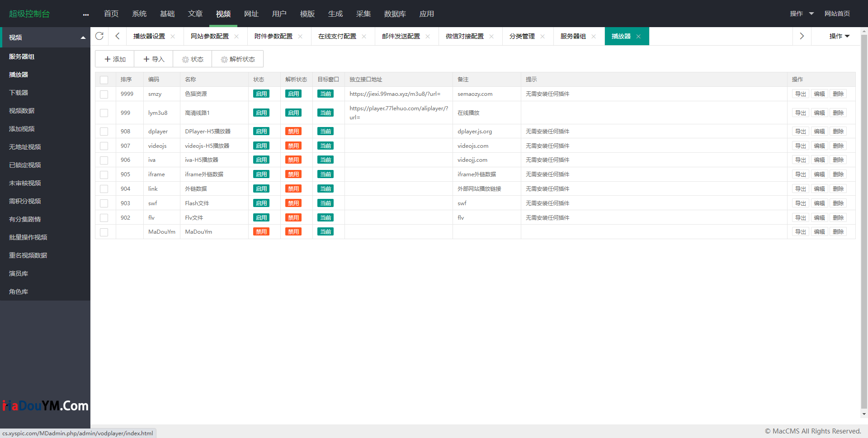Screen dimensions: 868x438
Task: Click 删除 for the flv row
Action: 838,217
